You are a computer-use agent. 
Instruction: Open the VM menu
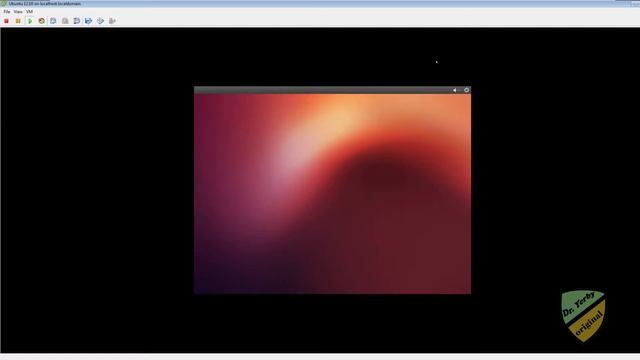click(x=29, y=12)
